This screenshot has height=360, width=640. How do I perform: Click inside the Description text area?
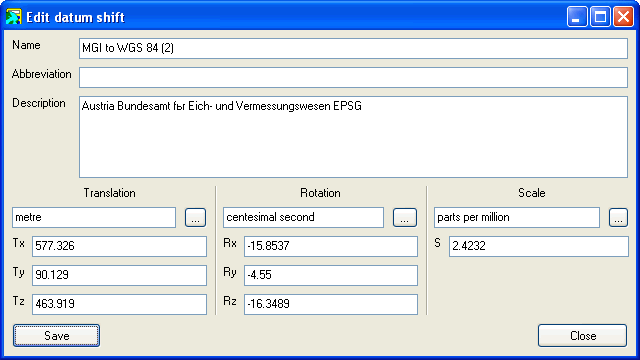click(x=353, y=137)
